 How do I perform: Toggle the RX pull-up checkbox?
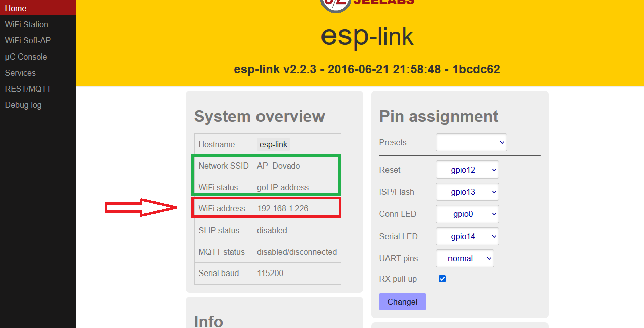(442, 279)
